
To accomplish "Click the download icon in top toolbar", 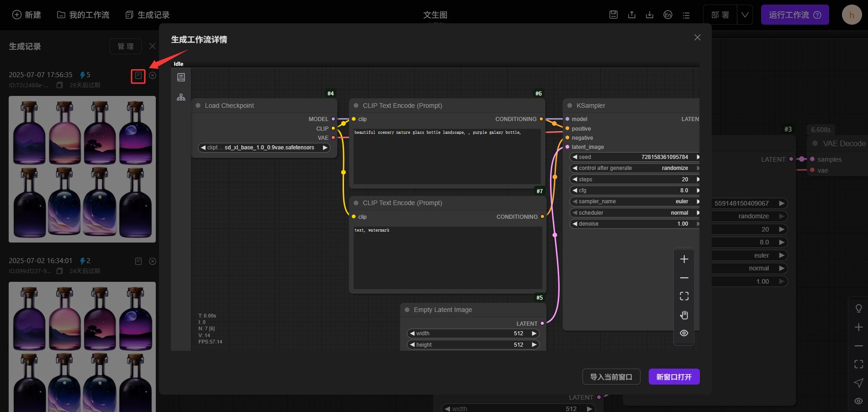I will (x=650, y=15).
